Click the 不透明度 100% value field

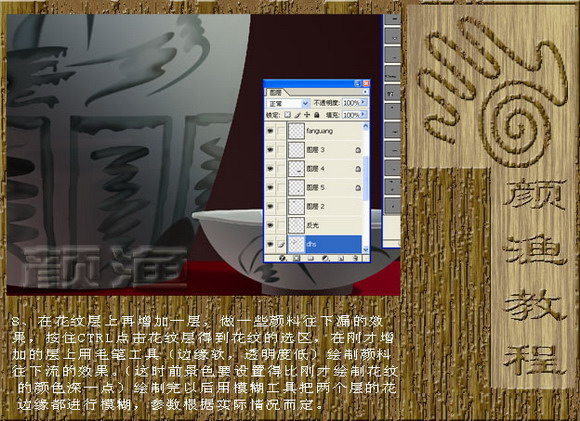point(351,102)
